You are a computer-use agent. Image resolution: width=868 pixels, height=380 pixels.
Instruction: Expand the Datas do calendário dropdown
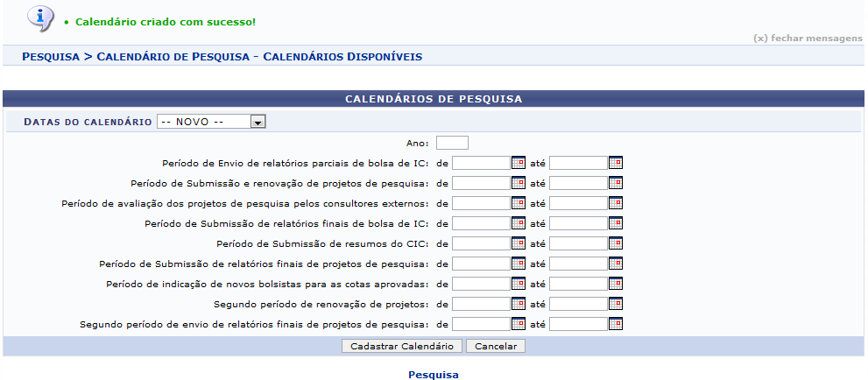click(258, 123)
